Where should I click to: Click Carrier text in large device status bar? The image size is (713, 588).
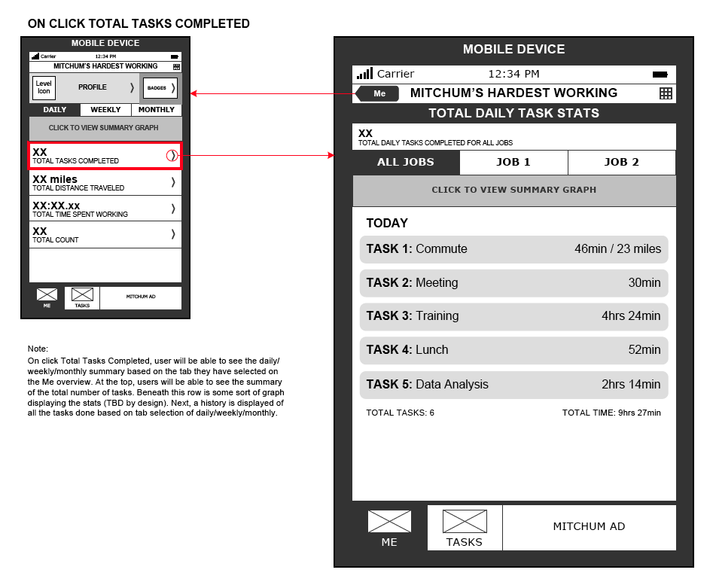coord(395,74)
